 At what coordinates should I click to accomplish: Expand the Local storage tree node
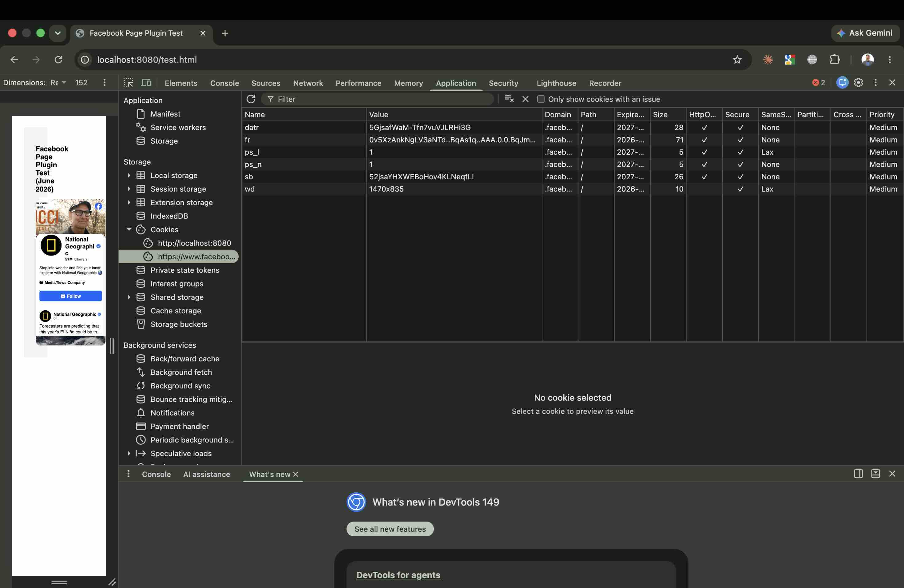(x=129, y=176)
